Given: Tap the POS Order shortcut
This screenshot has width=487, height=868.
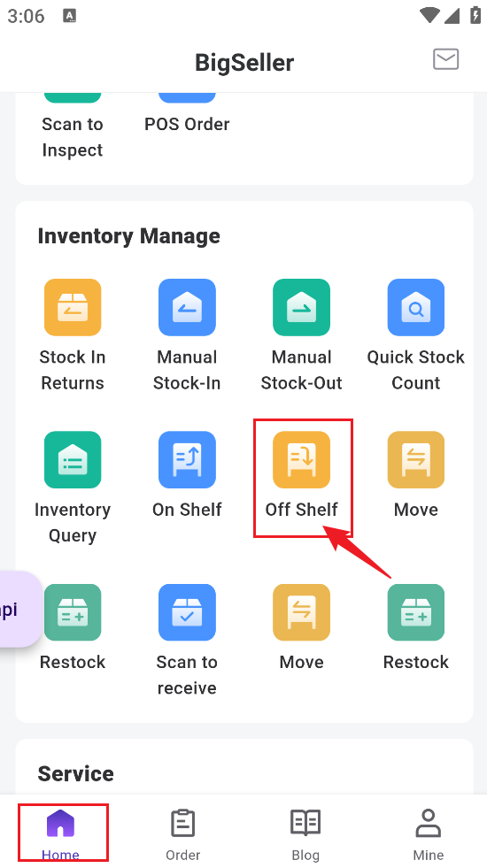Looking at the screenshot, I should tap(187, 124).
